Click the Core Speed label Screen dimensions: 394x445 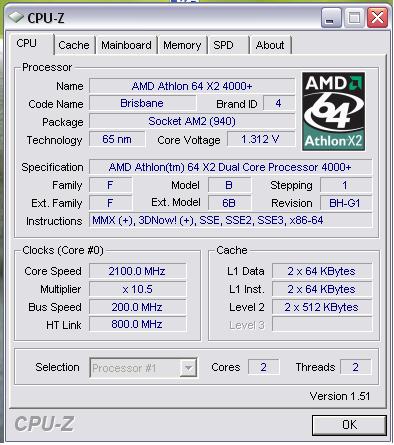pyautogui.click(x=53, y=271)
